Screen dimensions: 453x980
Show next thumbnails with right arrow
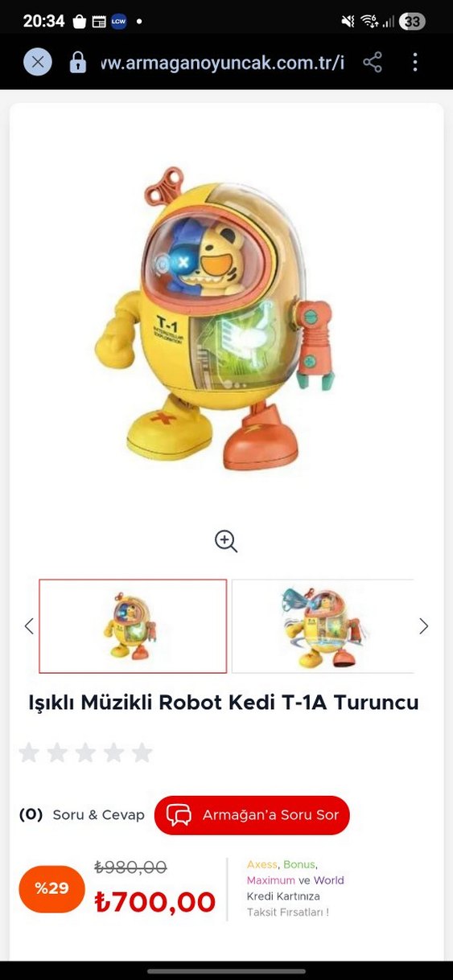point(424,626)
